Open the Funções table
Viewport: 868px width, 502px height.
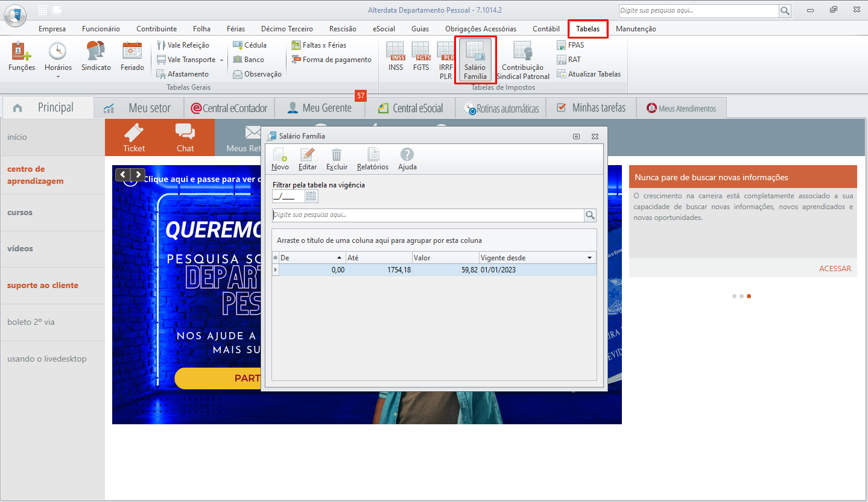tap(22, 57)
